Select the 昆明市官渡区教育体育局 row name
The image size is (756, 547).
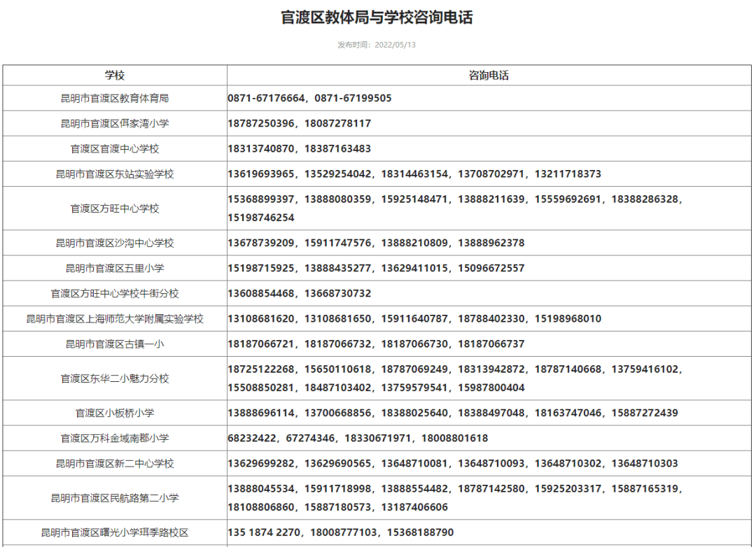(x=115, y=99)
